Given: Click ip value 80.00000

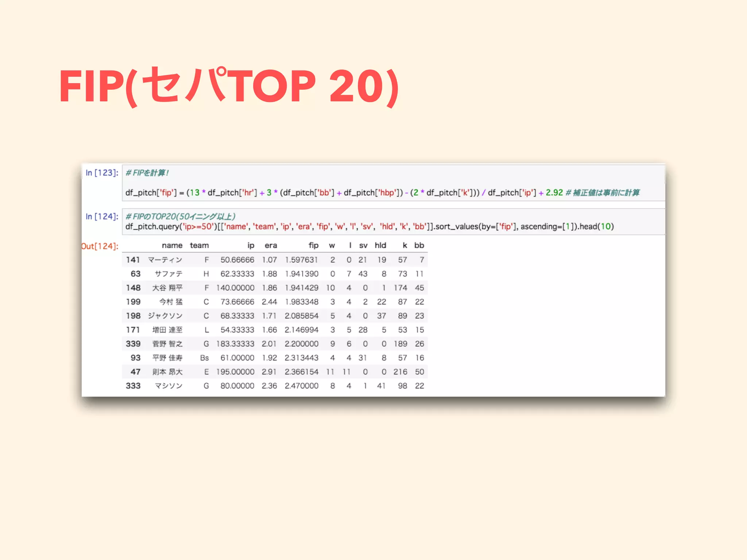Looking at the screenshot, I should click(x=237, y=386).
